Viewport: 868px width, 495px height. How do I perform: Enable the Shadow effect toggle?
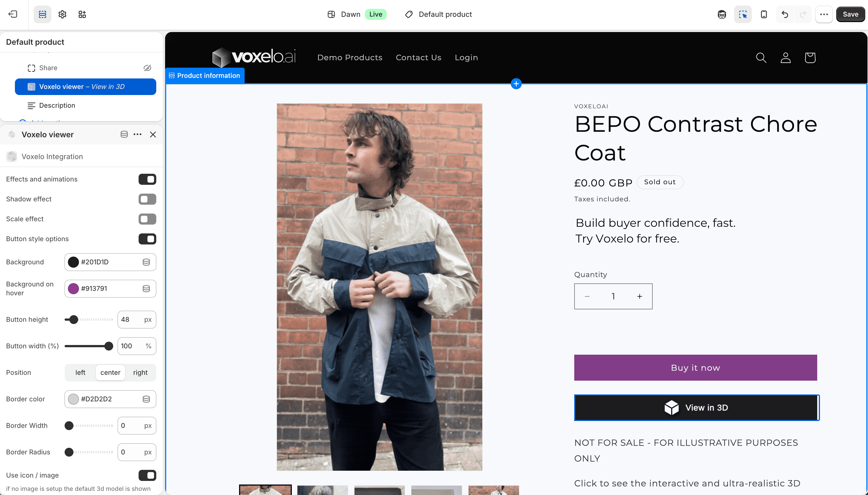[147, 199]
